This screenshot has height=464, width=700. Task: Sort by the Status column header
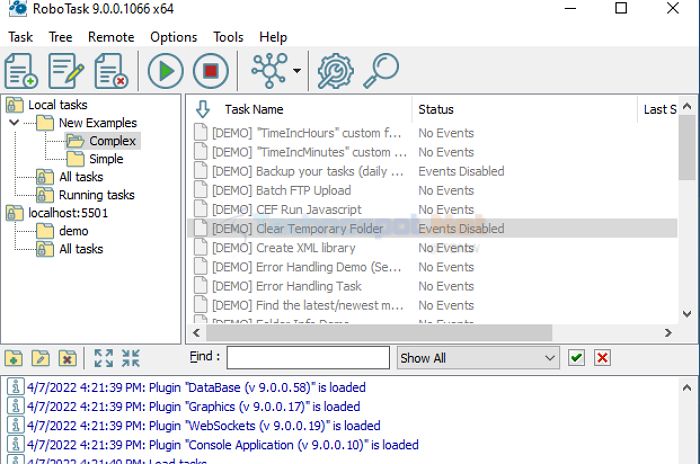(436, 109)
